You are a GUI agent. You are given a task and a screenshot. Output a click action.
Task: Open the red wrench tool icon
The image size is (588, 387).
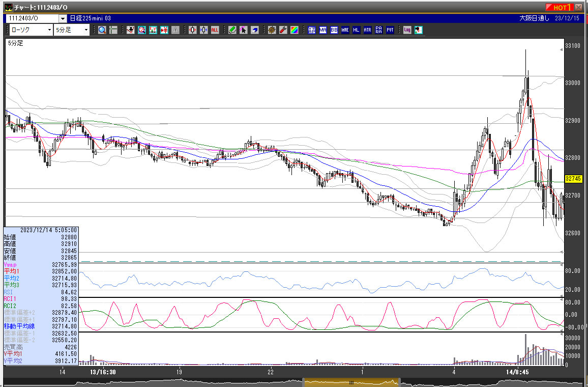[283, 30]
